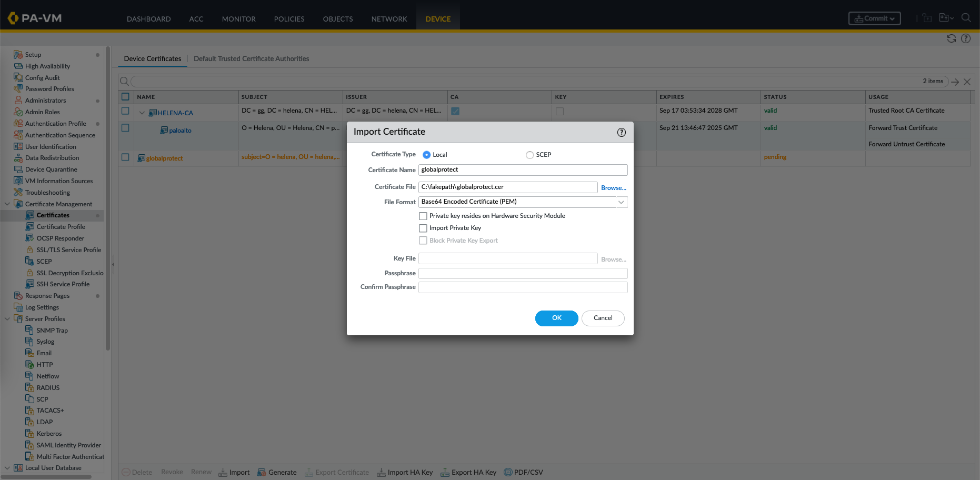Click the PDF/CSV export icon

click(508, 472)
